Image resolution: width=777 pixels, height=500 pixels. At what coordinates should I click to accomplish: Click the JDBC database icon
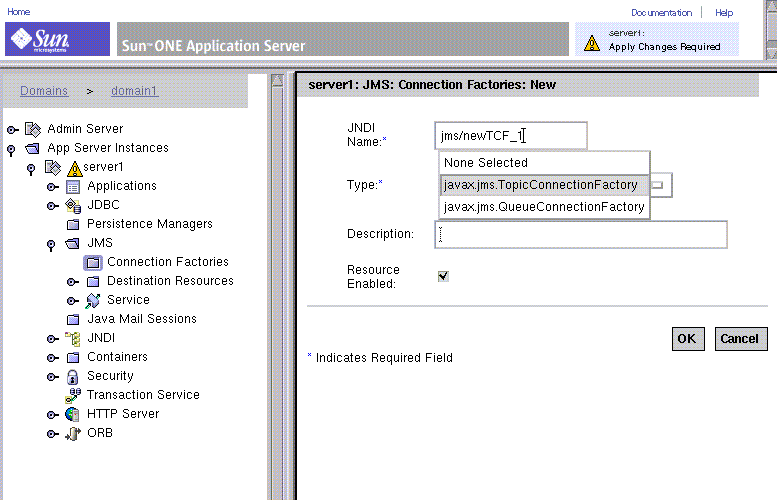point(73,205)
